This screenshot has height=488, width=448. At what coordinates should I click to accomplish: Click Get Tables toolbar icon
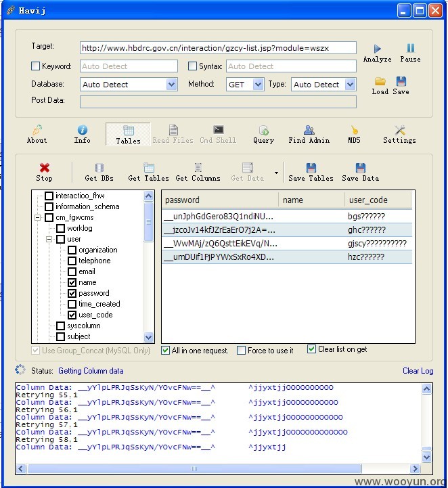click(x=148, y=173)
